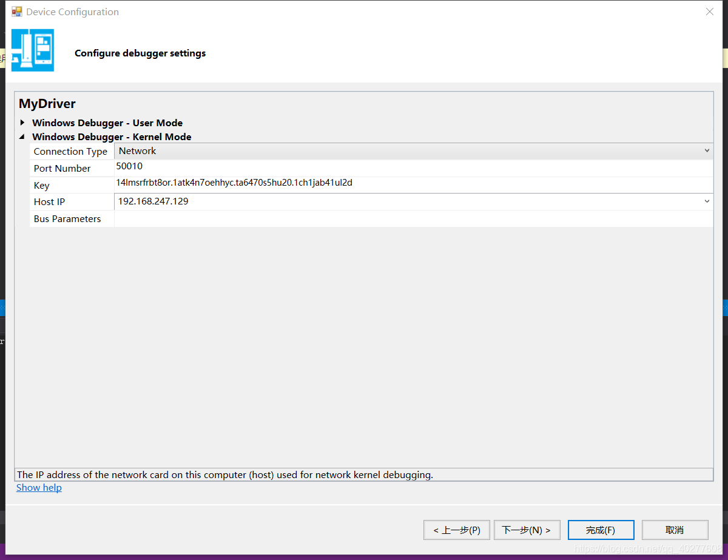The image size is (728, 560).
Task: Select the Key label cell
Action: pos(72,186)
